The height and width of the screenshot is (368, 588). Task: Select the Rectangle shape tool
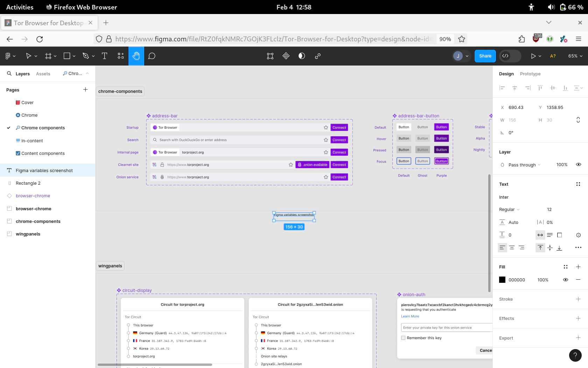[67, 56]
